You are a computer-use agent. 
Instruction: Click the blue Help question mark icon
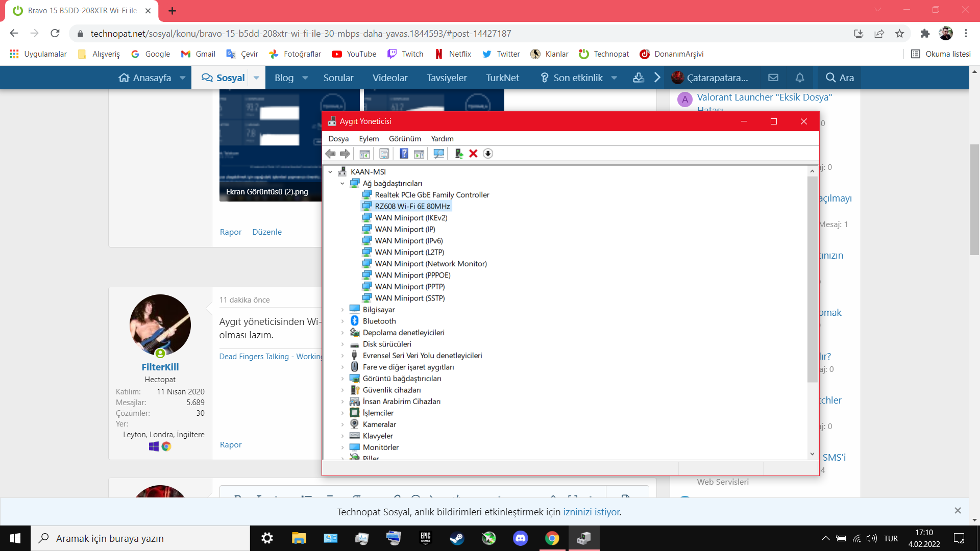(x=404, y=154)
